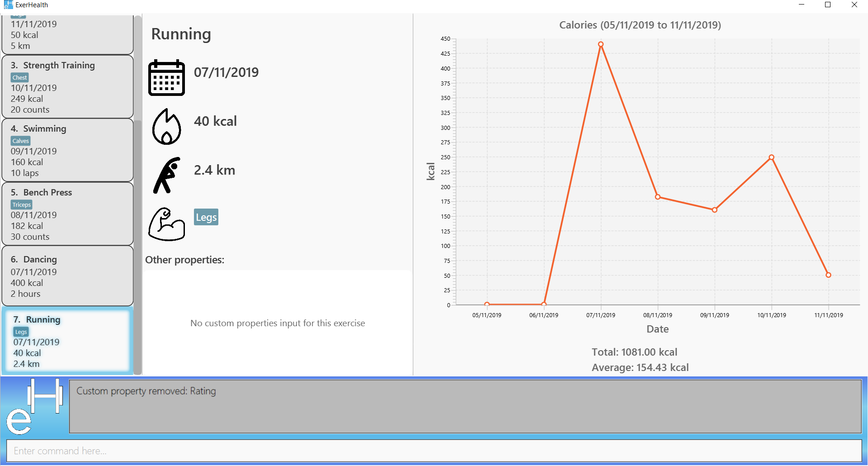Click the Running exercise title heading
Screen dimensions: 868x466
click(181, 34)
